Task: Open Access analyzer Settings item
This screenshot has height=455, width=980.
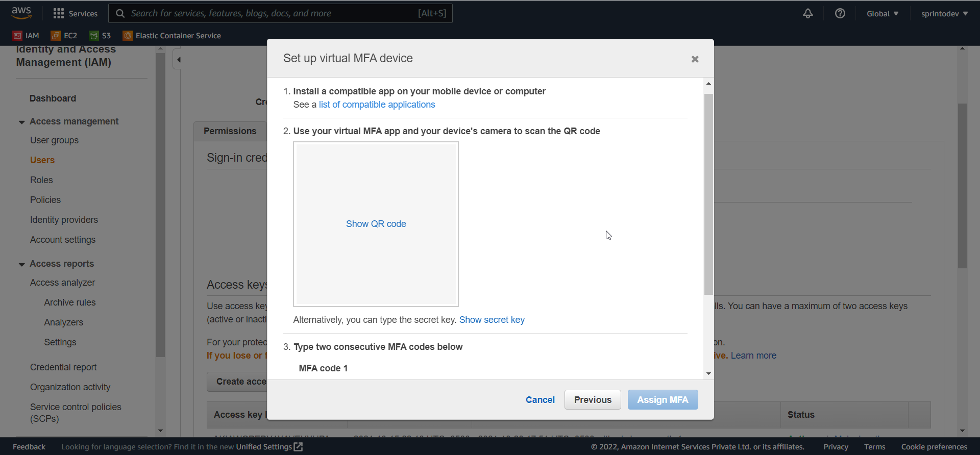Action: coord(60,342)
